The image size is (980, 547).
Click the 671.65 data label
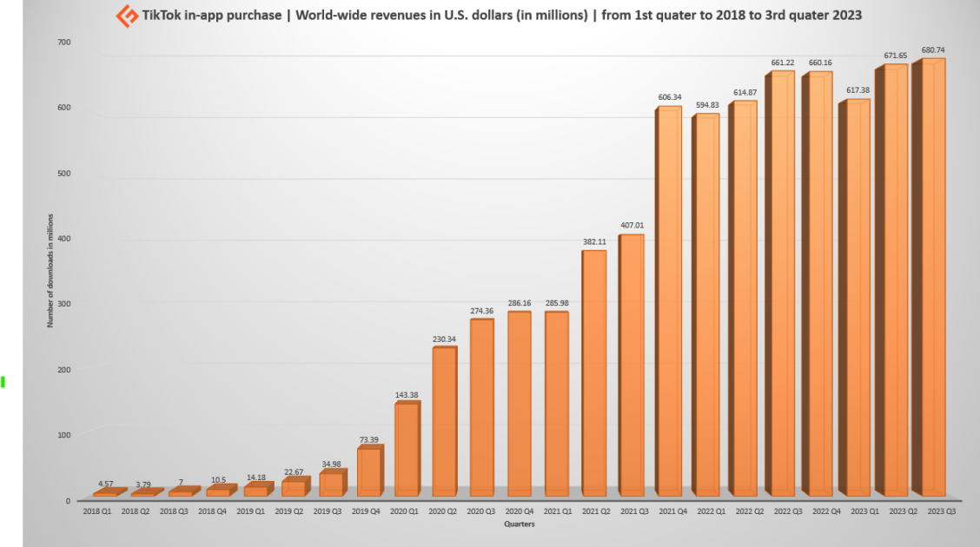(x=896, y=56)
